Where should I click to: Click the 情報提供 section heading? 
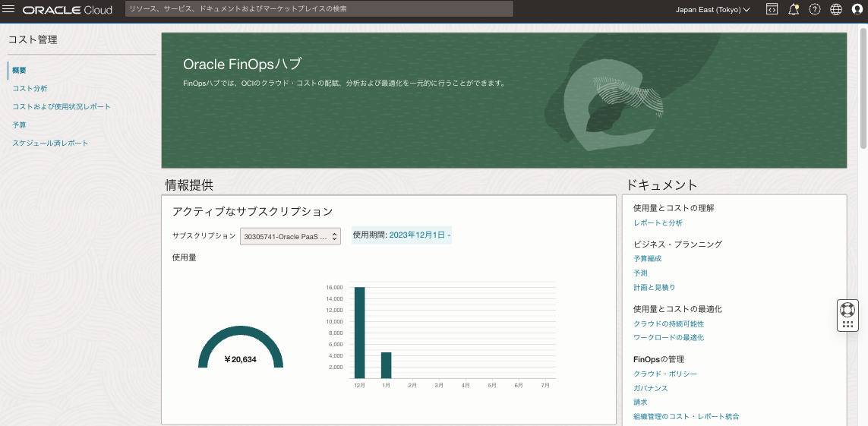pos(189,185)
